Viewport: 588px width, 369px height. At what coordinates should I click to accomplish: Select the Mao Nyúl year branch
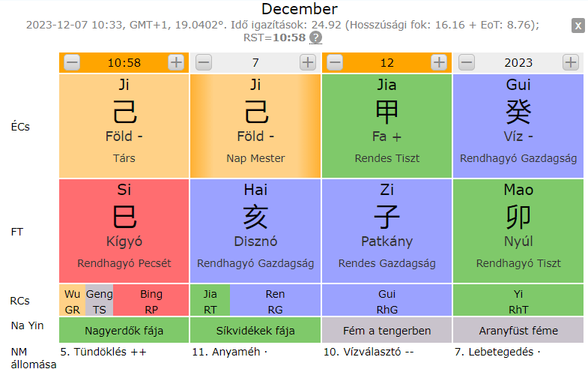(x=518, y=230)
